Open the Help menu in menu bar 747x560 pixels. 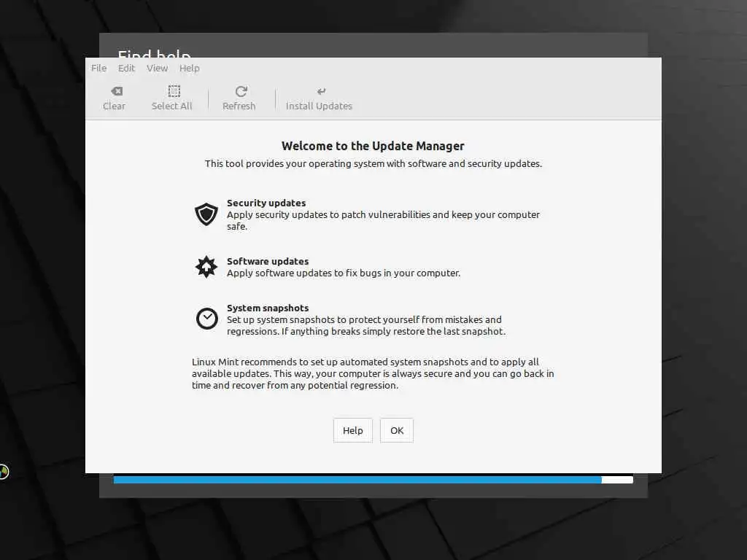click(189, 68)
